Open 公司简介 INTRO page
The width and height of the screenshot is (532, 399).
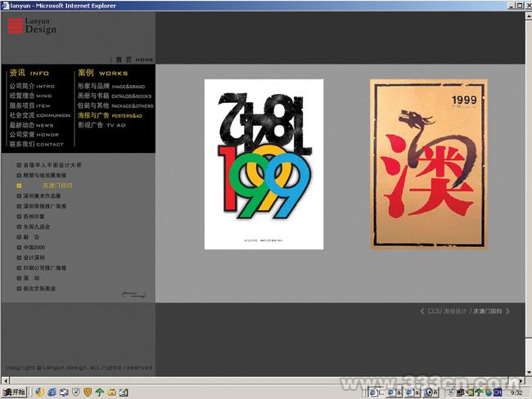(x=31, y=85)
